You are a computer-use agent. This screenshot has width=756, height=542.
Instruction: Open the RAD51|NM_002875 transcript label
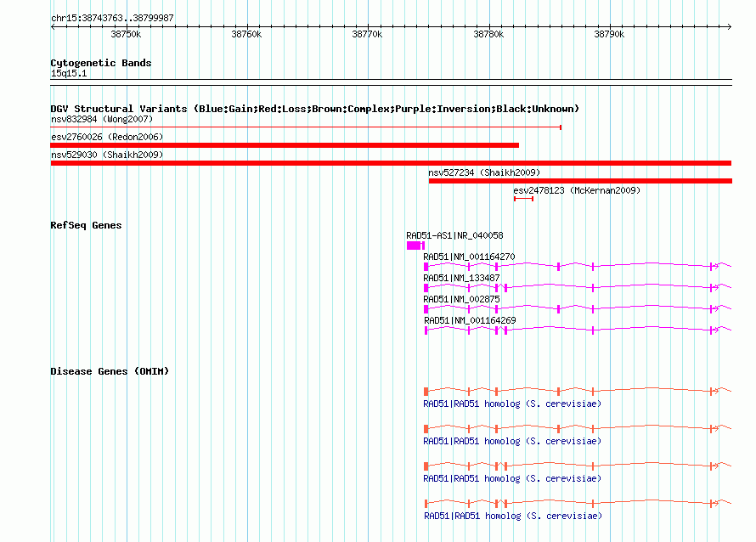pyautogui.click(x=461, y=299)
